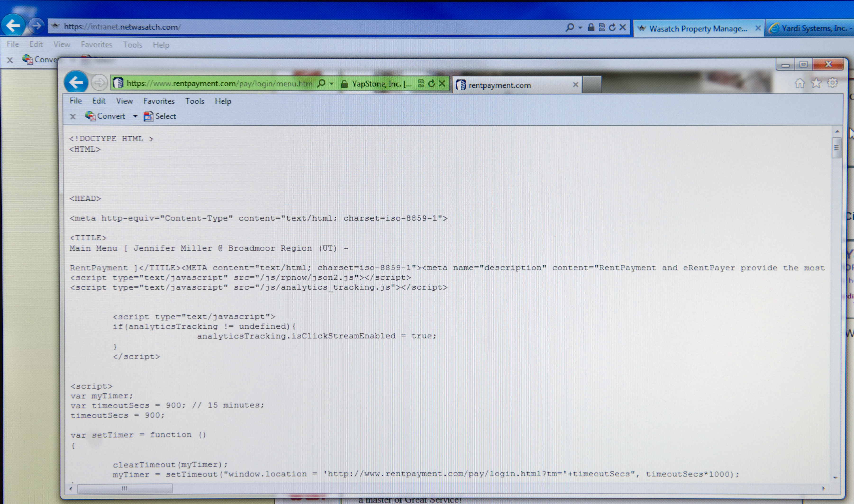Refresh the intranet page
The width and height of the screenshot is (854, 504).
[x=612, y=27]
